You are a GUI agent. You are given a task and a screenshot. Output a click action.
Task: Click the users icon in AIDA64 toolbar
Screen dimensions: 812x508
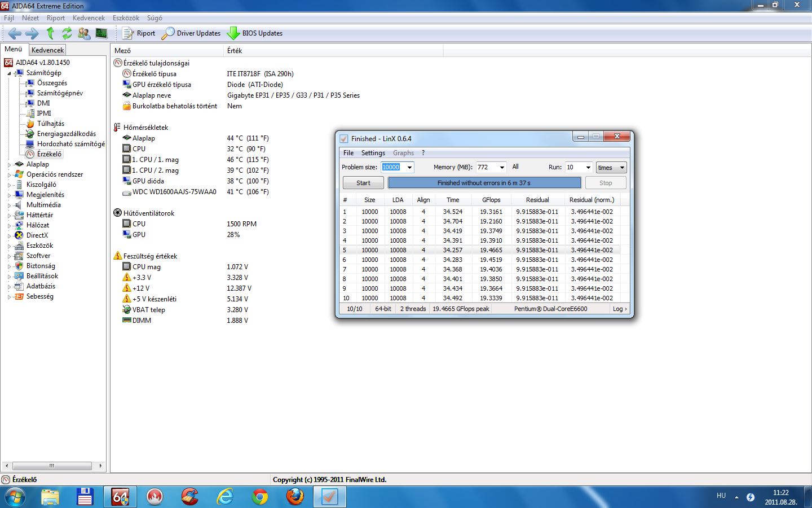[x=84, y=33]
